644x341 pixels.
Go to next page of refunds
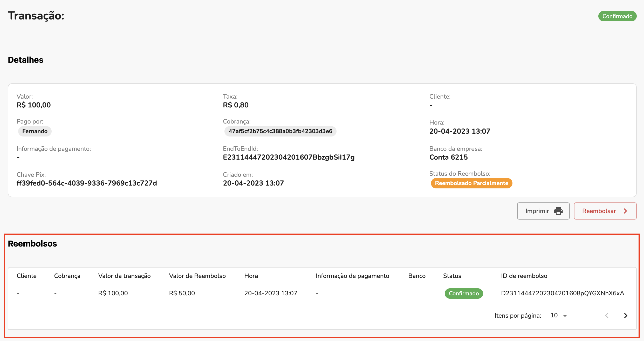point(626,316)
